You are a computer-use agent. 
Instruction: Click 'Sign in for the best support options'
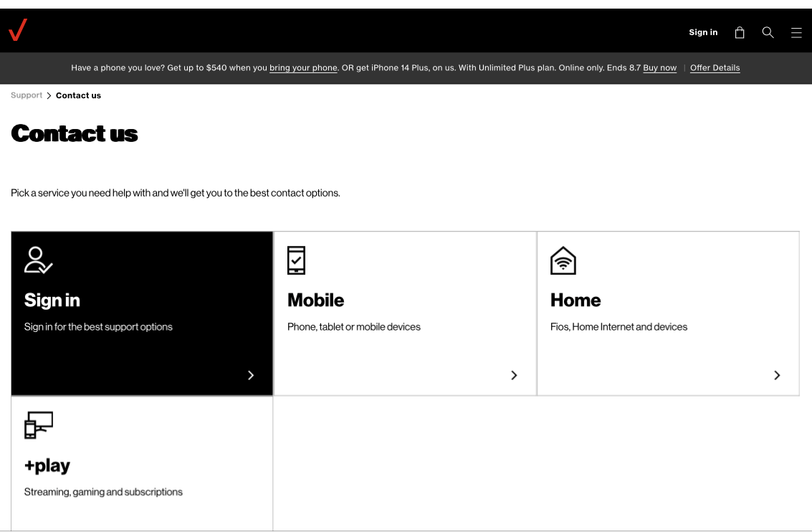[x=98, y=327]
